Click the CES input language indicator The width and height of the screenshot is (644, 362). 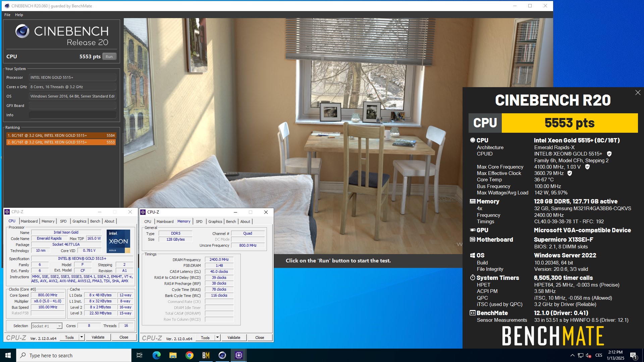tap(599, 355)
